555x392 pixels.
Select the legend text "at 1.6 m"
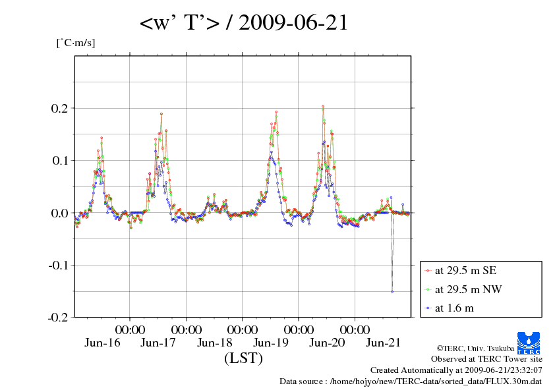tap(454, 308)
